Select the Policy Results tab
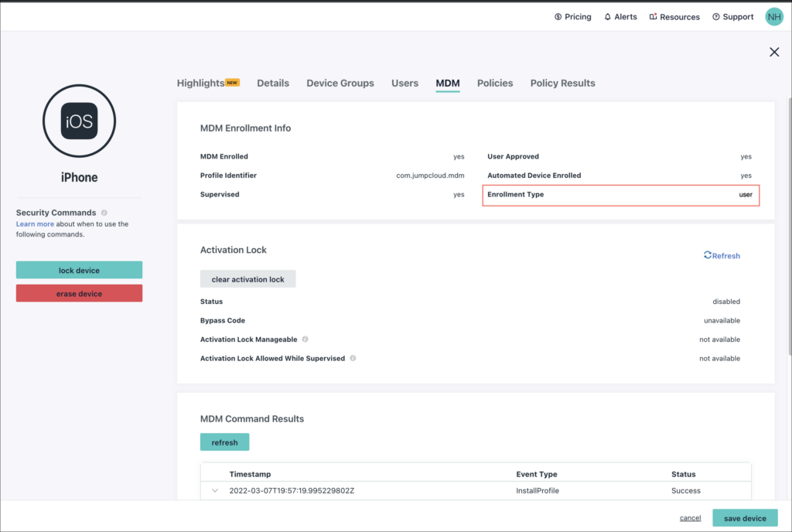The image size is (792, 532). coord(562,83)
